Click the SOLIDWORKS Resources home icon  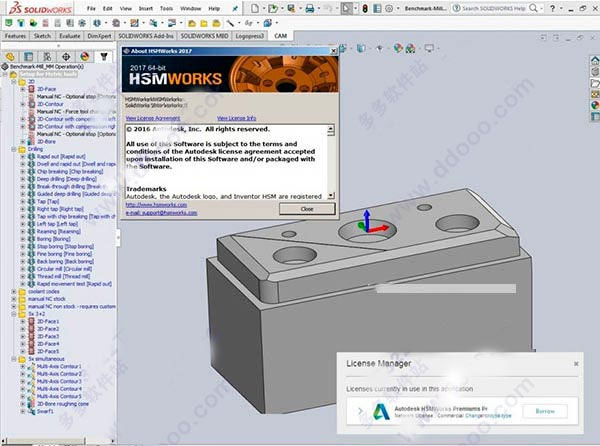point(595,60)
